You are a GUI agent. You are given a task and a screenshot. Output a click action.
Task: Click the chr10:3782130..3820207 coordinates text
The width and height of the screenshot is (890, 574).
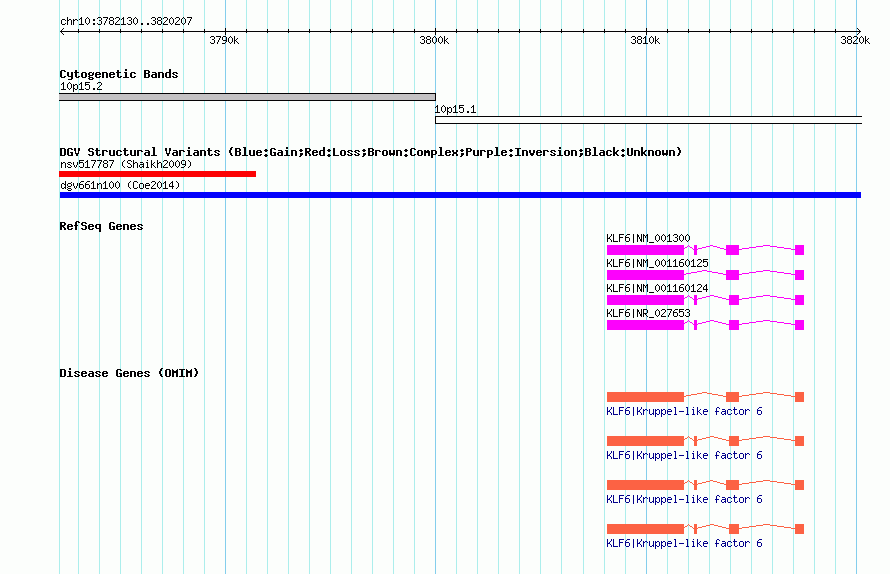tap(126, 21)
